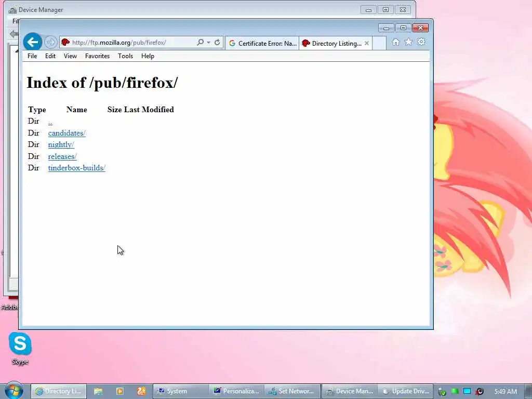
Task: Close the Internet Explorer window
Action: (420, 28)
